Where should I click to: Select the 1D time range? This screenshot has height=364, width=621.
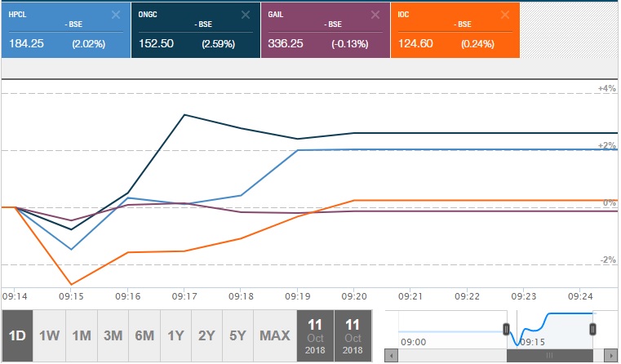click(x=17, y=335)
